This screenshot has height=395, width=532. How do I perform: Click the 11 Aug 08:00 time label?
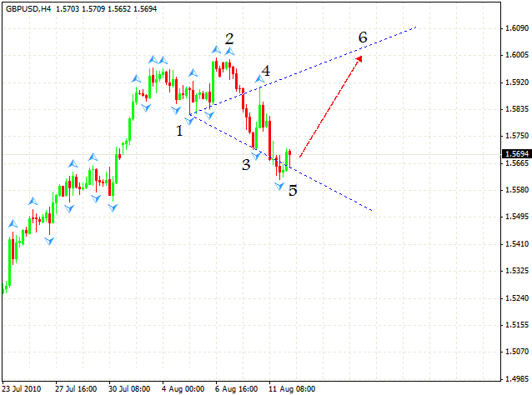tap(292, 388)
